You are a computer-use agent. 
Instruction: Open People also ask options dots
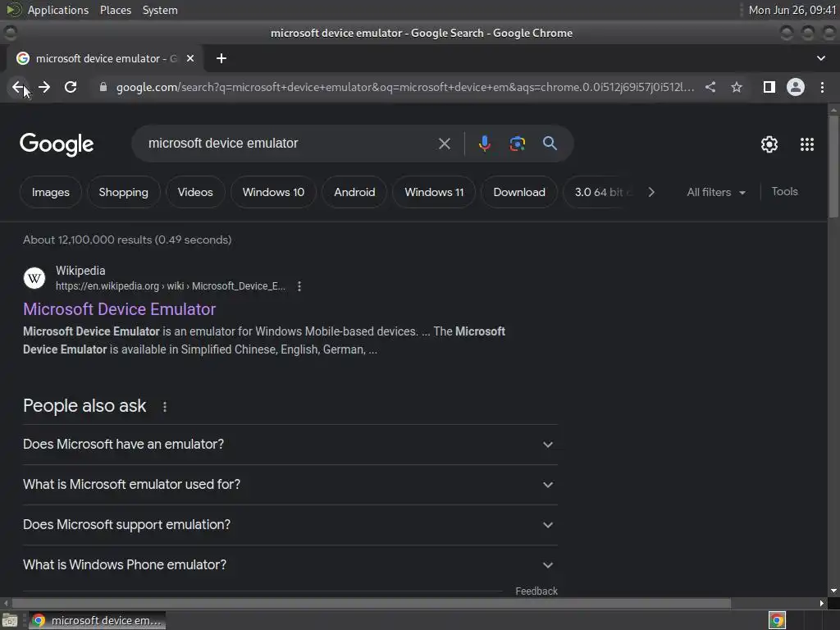pyautogui.click(x=165, y=407)
